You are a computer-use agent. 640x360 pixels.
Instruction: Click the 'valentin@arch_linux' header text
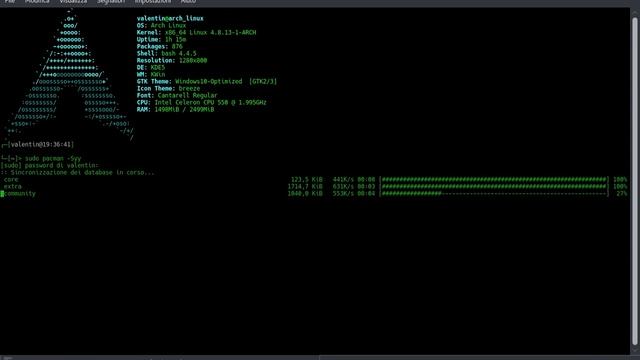[x=170, y=18]
